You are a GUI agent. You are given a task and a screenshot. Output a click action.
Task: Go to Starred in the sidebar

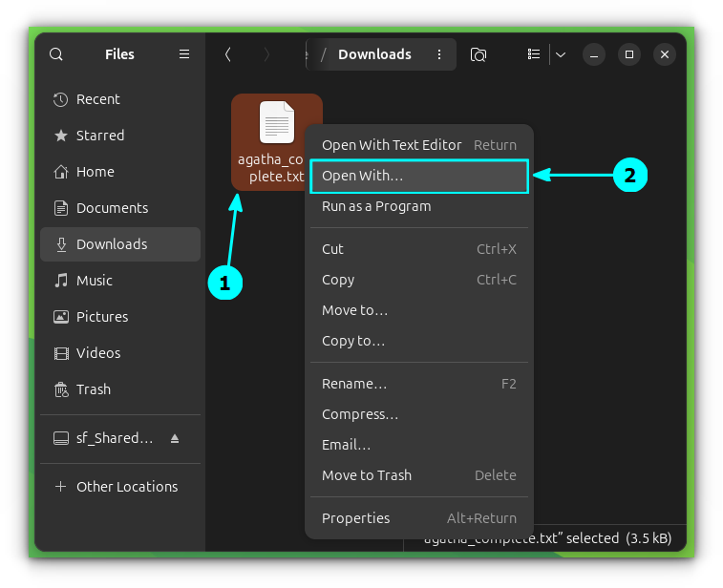[99, 136]
